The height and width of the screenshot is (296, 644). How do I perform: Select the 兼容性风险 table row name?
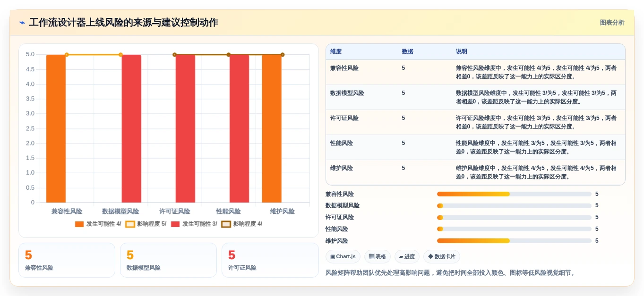(344, 68)
